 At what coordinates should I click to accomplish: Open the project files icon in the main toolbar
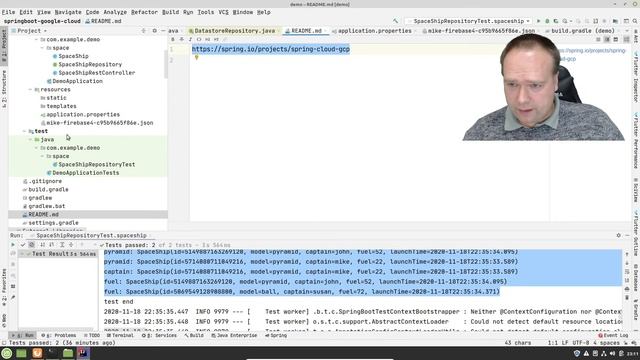(x=615, y=21)
